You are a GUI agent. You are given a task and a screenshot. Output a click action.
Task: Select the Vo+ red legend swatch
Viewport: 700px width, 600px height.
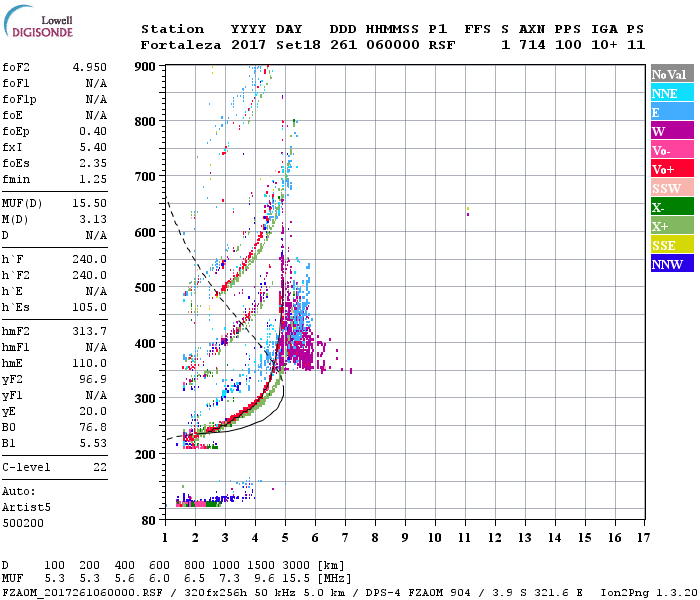pyautogui.click(x=672, y=169)
